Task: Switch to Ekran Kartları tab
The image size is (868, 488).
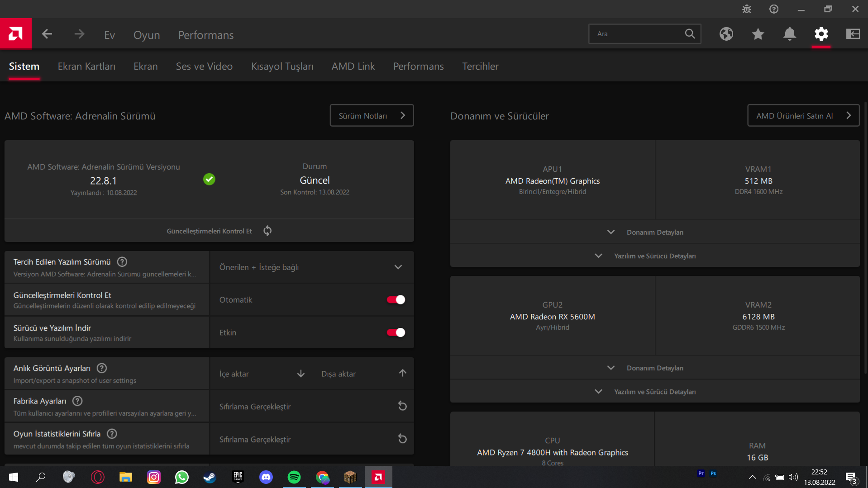Action: pyautogui.click(x=86, y=66)
